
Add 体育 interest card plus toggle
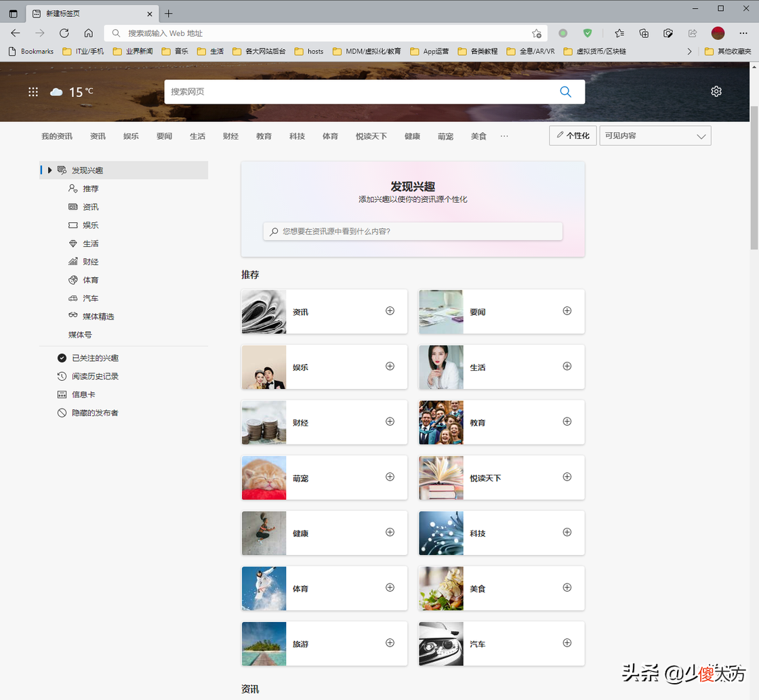click(390, 588)
